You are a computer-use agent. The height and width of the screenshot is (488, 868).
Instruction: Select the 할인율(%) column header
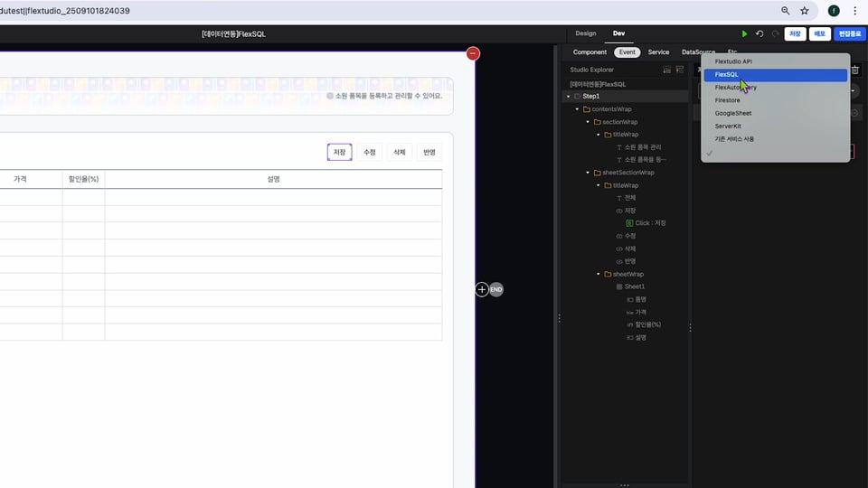(x=83, y=179)
